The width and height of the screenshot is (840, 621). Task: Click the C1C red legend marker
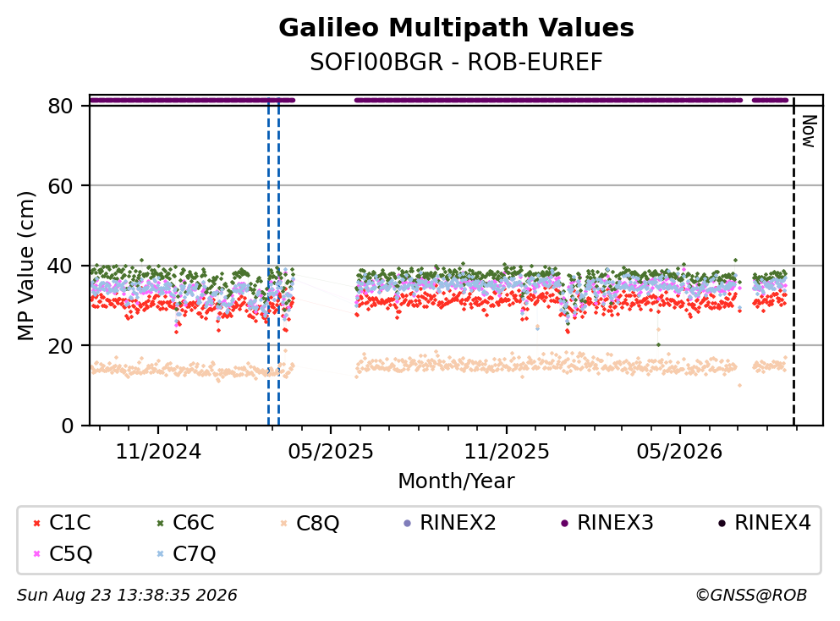tap(36, 523)
